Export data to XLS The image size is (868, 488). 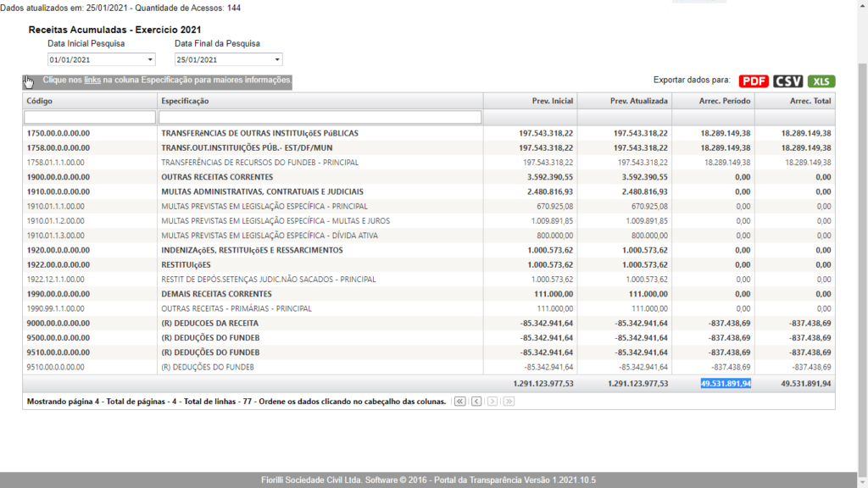pos(821,81)
